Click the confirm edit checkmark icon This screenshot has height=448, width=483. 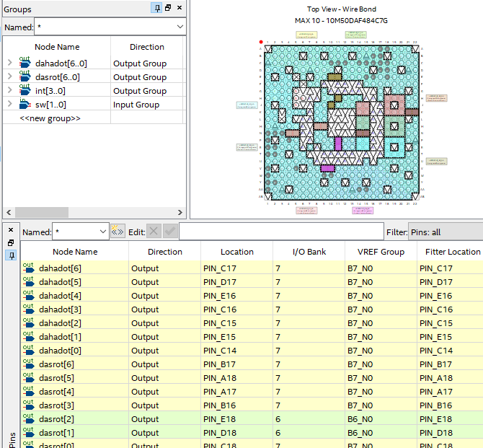pyautogui.click(x=170, y=232)
